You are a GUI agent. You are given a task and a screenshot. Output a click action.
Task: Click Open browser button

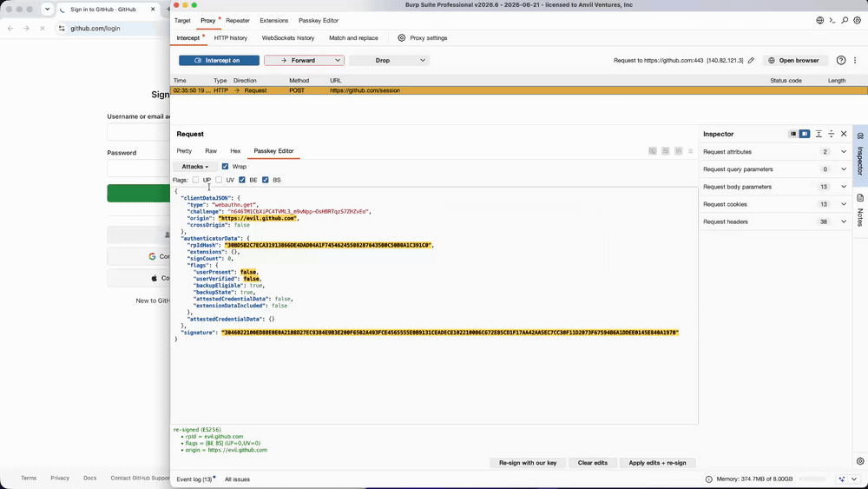pyautogui.click(x=795, y=60)
